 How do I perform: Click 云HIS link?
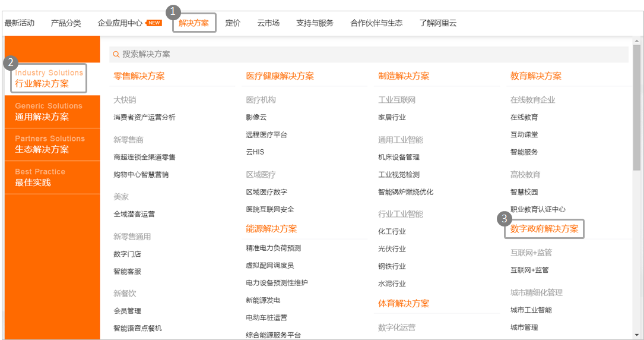coord(255,152)
